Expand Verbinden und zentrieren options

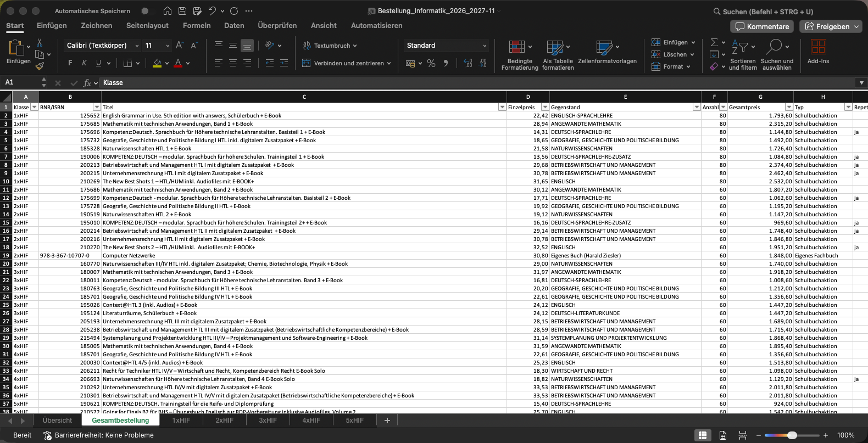coord(389,63)
